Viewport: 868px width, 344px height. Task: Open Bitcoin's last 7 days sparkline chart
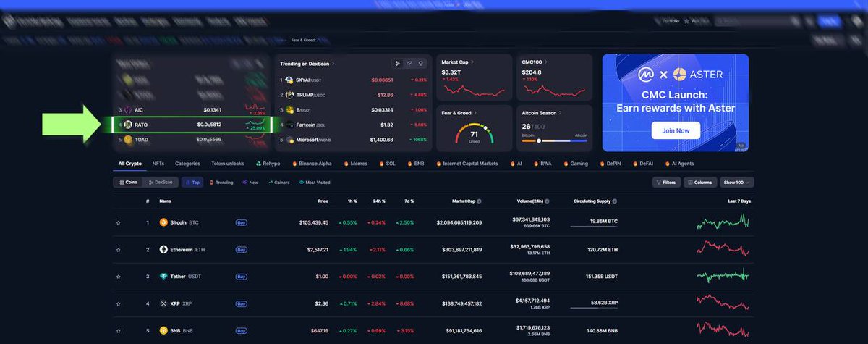[x=723, y=222]
